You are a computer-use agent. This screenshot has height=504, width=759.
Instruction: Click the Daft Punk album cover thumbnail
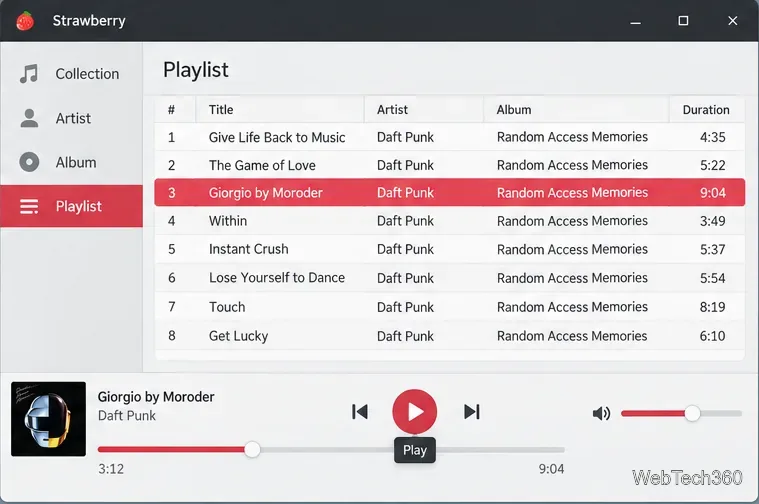[x=48, y=419]
